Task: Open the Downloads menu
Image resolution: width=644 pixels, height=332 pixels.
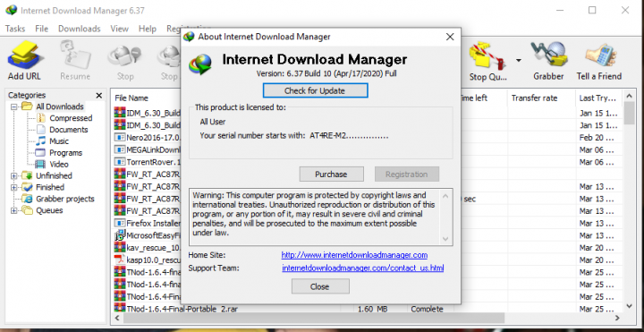Action: [x=80, y=29]
